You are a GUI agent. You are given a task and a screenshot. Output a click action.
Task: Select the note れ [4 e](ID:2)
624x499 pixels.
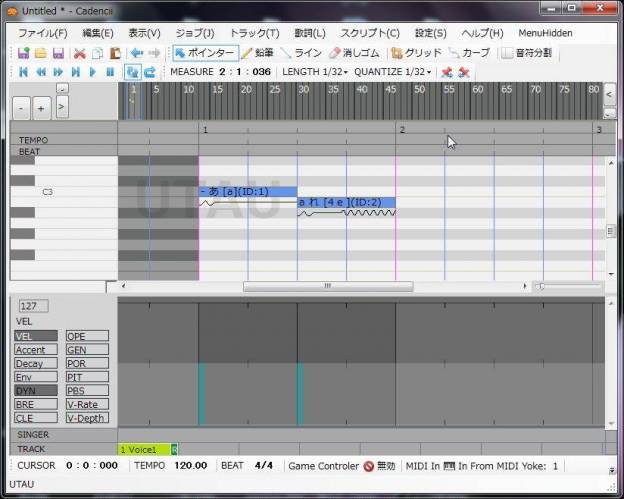[x=346, y=202]
